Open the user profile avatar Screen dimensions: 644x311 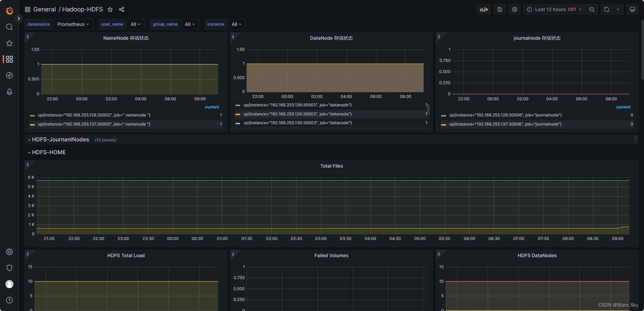point(9,284)
